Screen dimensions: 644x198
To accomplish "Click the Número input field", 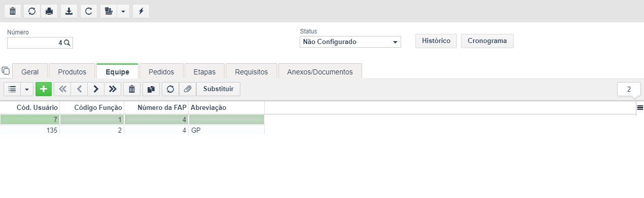I will (40, 43).
